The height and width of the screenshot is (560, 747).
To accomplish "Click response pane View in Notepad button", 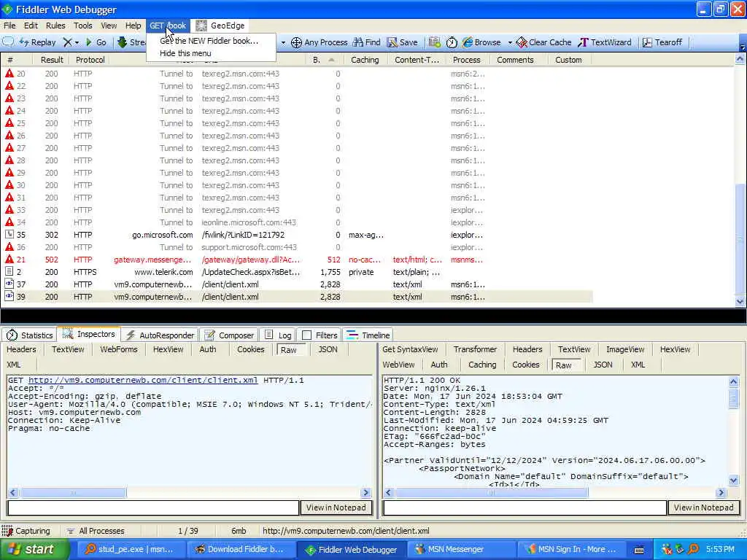I will tap(704, 507).
